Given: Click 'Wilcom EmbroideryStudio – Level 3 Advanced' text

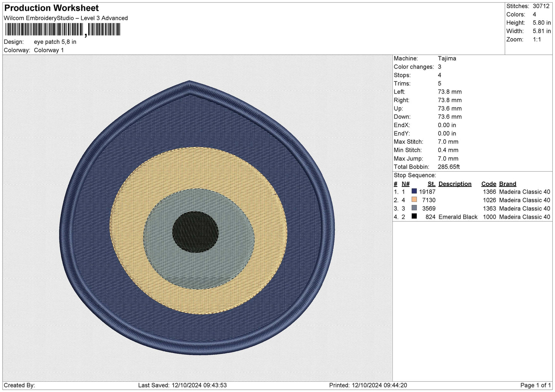Looking at the screenshot, I should point(66,18).
